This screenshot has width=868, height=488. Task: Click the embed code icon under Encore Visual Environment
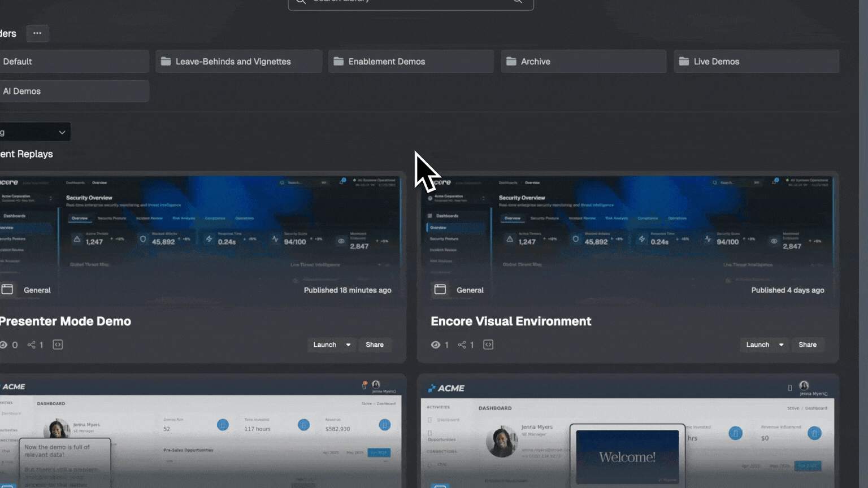click(488, 345)
